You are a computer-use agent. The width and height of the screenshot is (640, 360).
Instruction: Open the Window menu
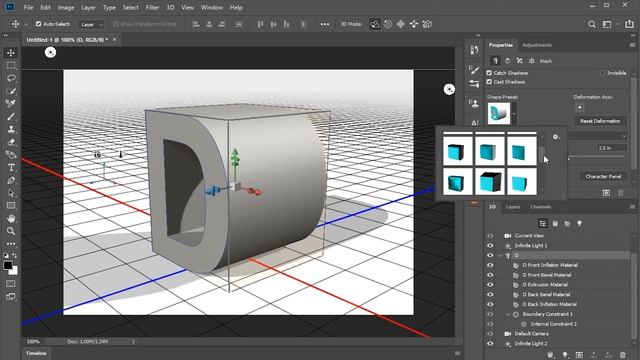tap(211, 7)
